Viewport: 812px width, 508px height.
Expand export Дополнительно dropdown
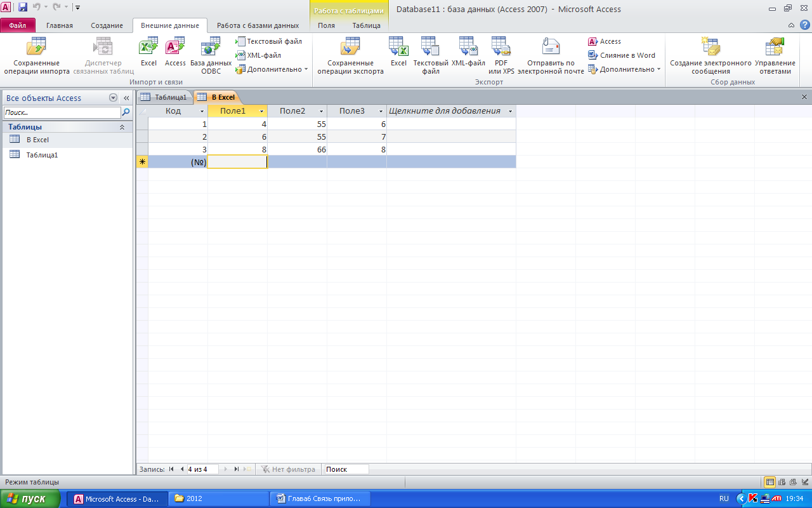(624, 69)
